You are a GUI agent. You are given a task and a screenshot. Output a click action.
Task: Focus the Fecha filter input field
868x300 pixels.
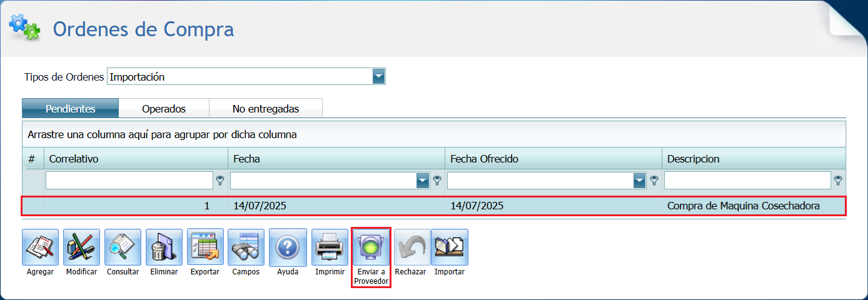click(323, 181)
